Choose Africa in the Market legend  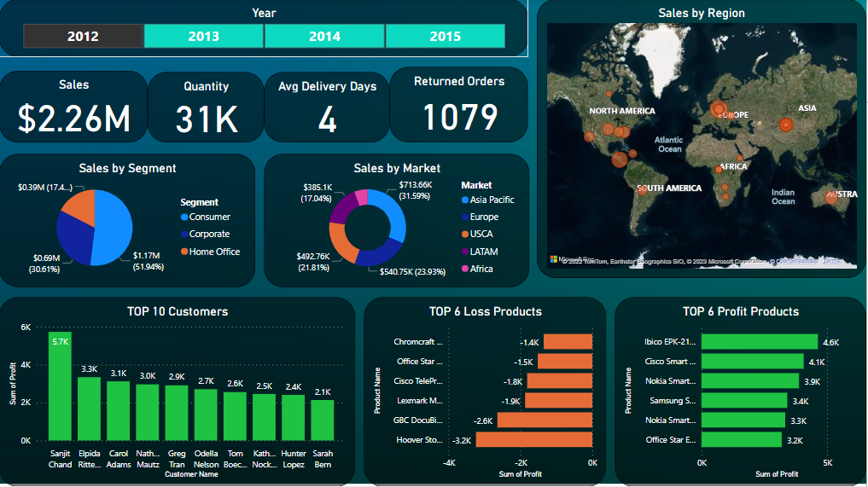[481, 269]
